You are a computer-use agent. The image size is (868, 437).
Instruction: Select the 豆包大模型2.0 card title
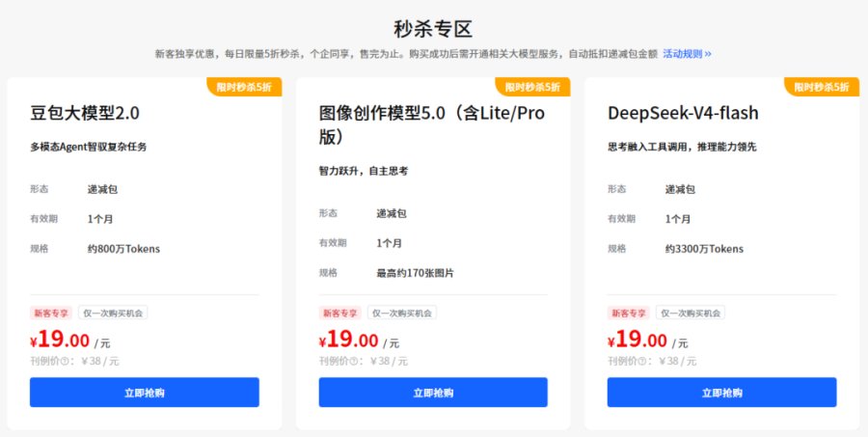(x=85, y=113)
